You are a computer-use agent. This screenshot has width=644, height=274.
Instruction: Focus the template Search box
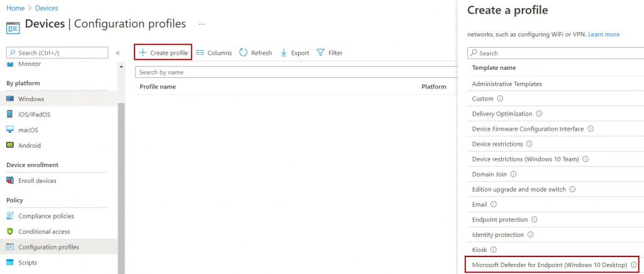point(556,53)
